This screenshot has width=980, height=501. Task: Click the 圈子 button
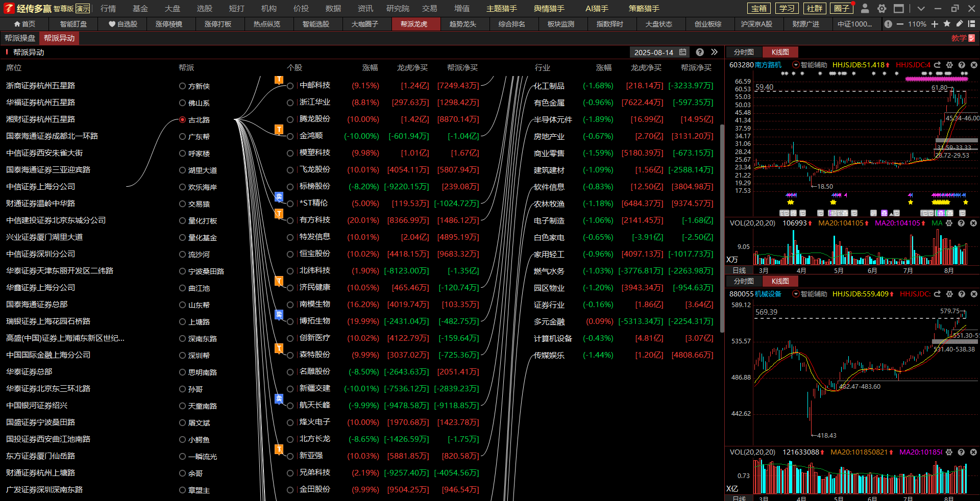pos(842,8)
